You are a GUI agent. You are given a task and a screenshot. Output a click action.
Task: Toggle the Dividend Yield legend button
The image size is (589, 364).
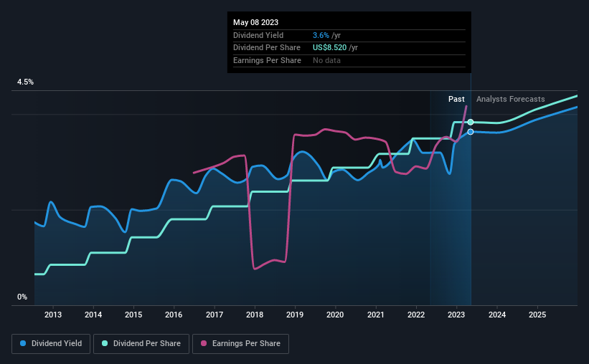pos(51,343)
